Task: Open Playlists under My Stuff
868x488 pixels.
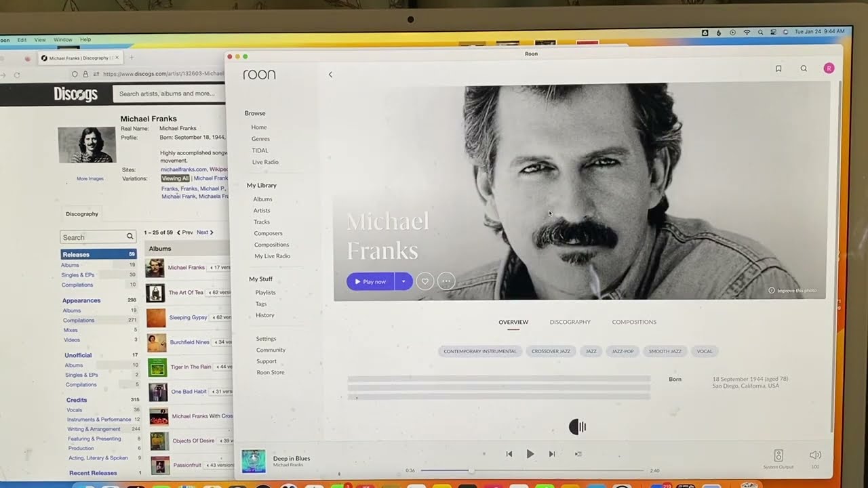Action: coord(265,293)
